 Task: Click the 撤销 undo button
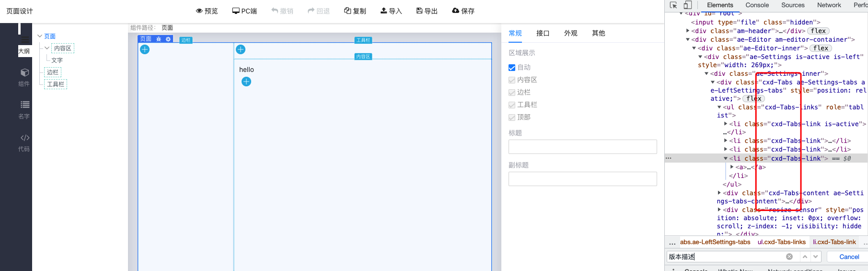[x=282, y=11]
